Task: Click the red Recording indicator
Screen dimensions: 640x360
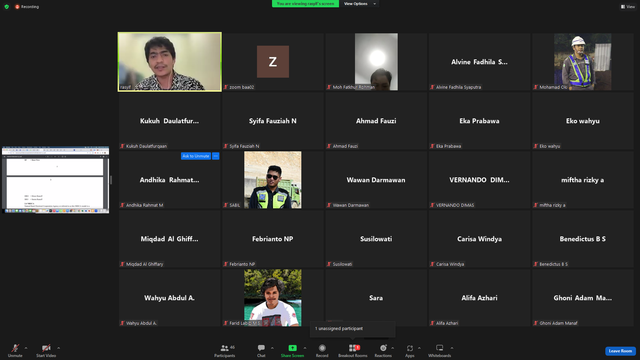Action: point(27,7)
